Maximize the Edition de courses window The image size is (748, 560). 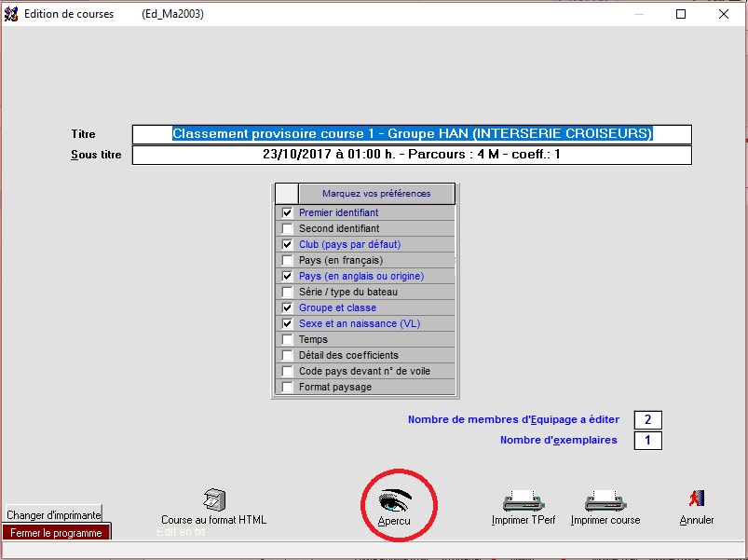click(681, 14)
